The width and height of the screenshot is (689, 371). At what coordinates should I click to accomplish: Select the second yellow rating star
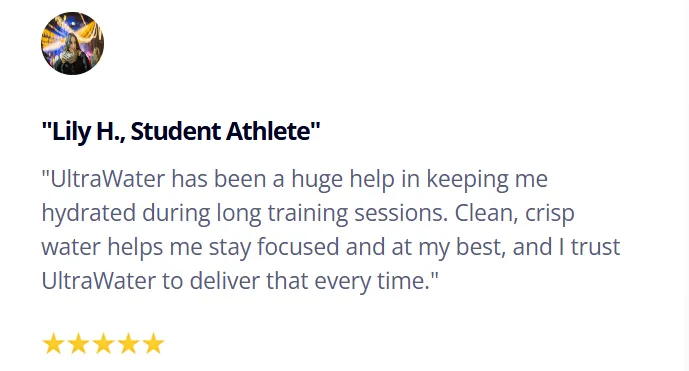(79, 343)
